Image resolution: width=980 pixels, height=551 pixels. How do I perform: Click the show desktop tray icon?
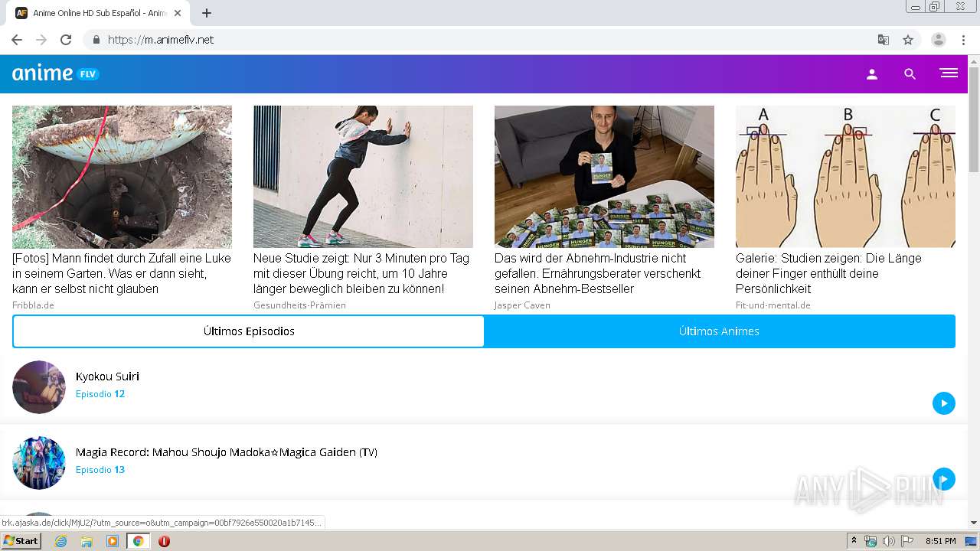point(972,541)
